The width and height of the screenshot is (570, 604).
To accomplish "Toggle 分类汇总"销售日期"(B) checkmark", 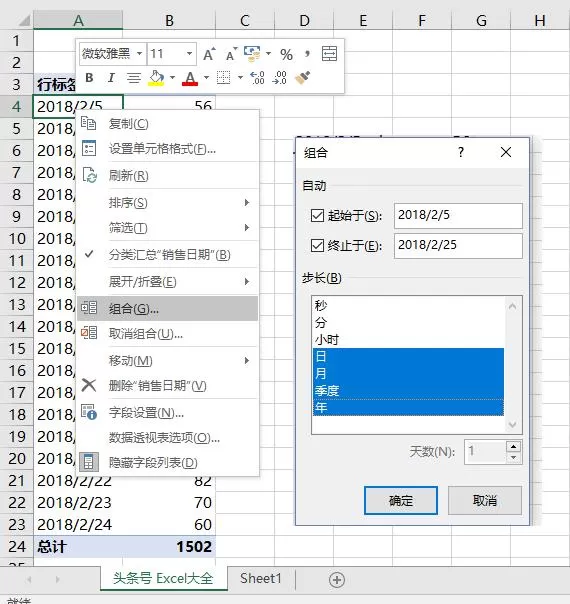I will pos(89,254).
